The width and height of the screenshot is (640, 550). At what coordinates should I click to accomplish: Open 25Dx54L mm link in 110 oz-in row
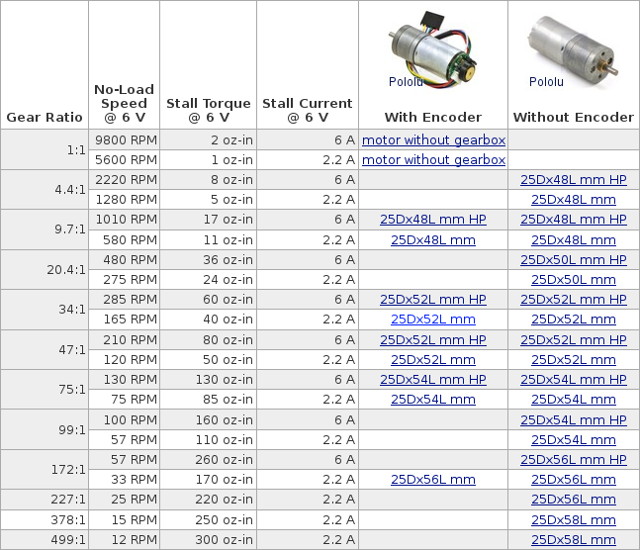[573, 439]
